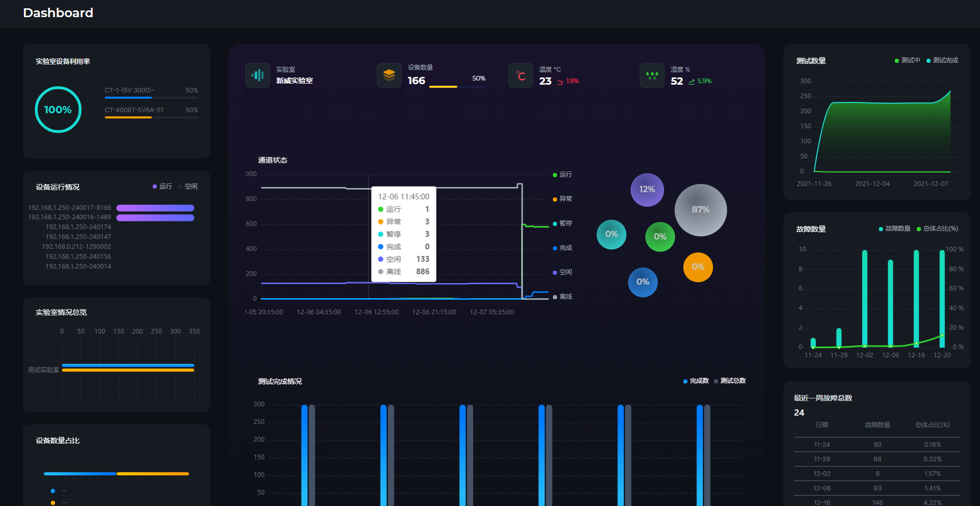980x506 pixels.
Task: Click the weekly fault total 24
Action: pos(799,412)
